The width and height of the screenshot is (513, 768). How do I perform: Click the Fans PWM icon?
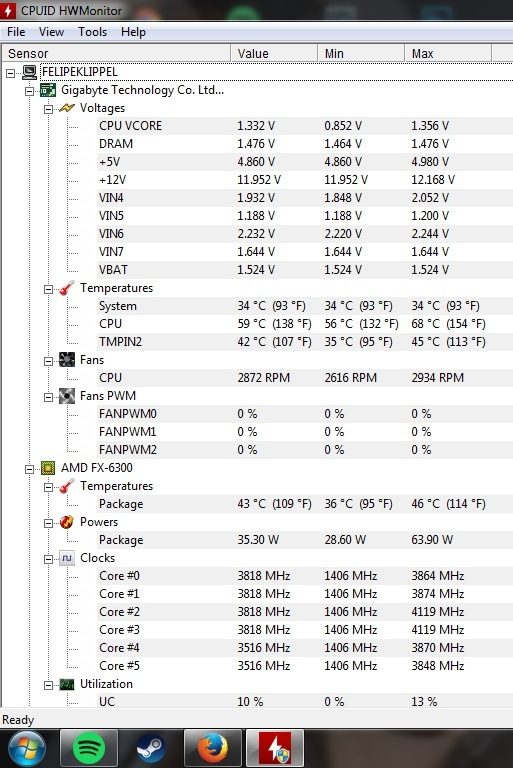67,396
